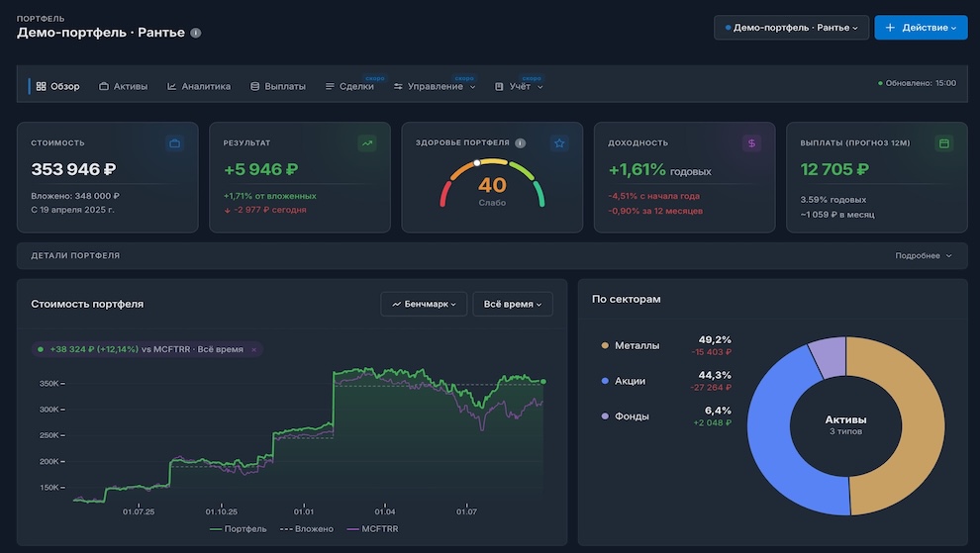Image resolution: width=980 pixels, height=553 pixels.
Task: Click the -27 264 ₽ Акции loss value
Action: (711, 388)
